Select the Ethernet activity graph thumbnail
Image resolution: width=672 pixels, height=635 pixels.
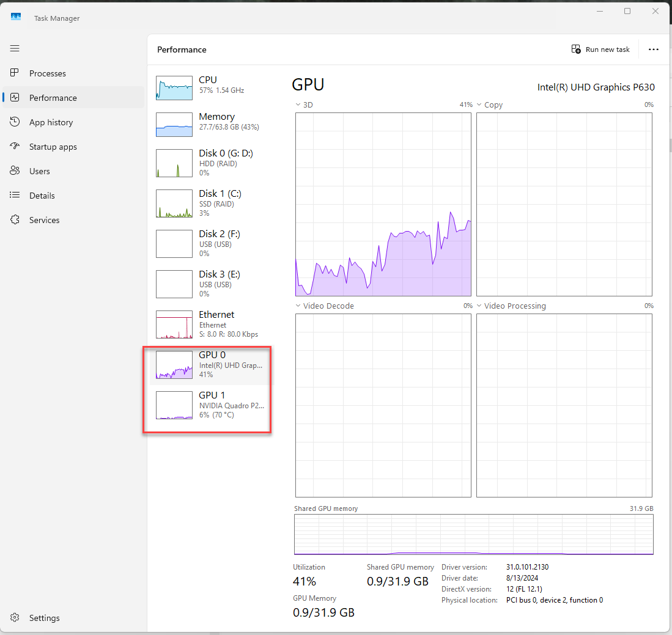(174, 325)
